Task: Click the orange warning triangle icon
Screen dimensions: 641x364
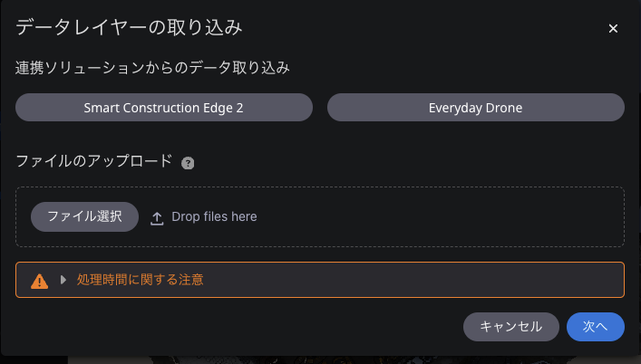Action: coord(39,281)
